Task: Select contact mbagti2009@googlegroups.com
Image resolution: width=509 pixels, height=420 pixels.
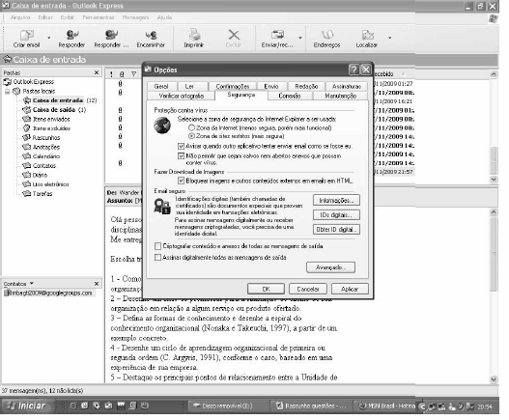Action: click(x=48, y=294)
